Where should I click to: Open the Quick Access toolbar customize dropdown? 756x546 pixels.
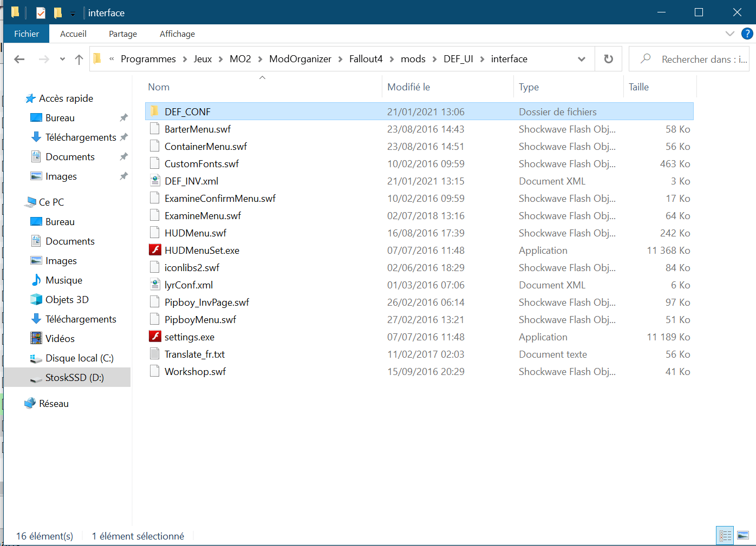click(x=73, y=14)
